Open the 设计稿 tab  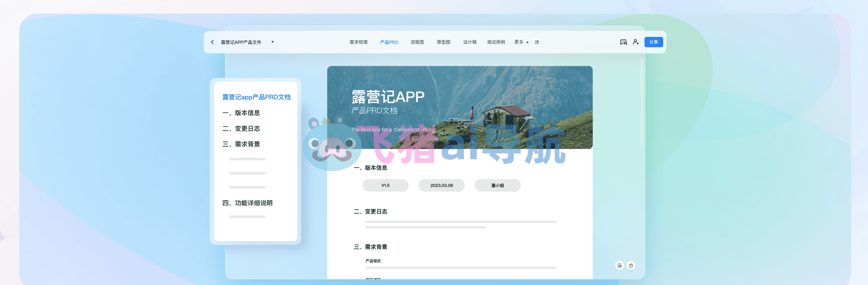tap(470, 42)
